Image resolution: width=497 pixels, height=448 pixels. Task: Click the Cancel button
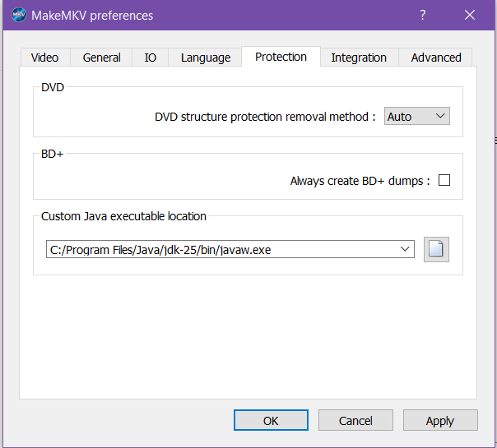click(355, 420)
